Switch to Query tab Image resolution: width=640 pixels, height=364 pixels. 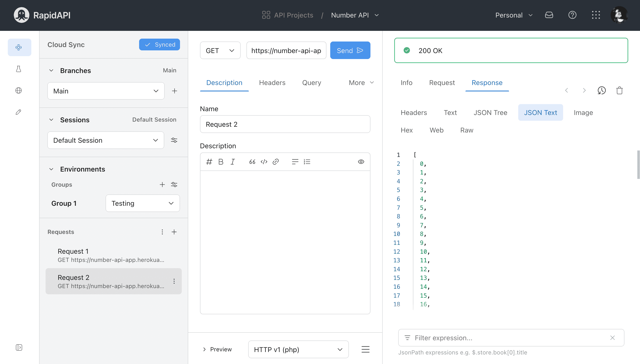[x=312, y=83]
